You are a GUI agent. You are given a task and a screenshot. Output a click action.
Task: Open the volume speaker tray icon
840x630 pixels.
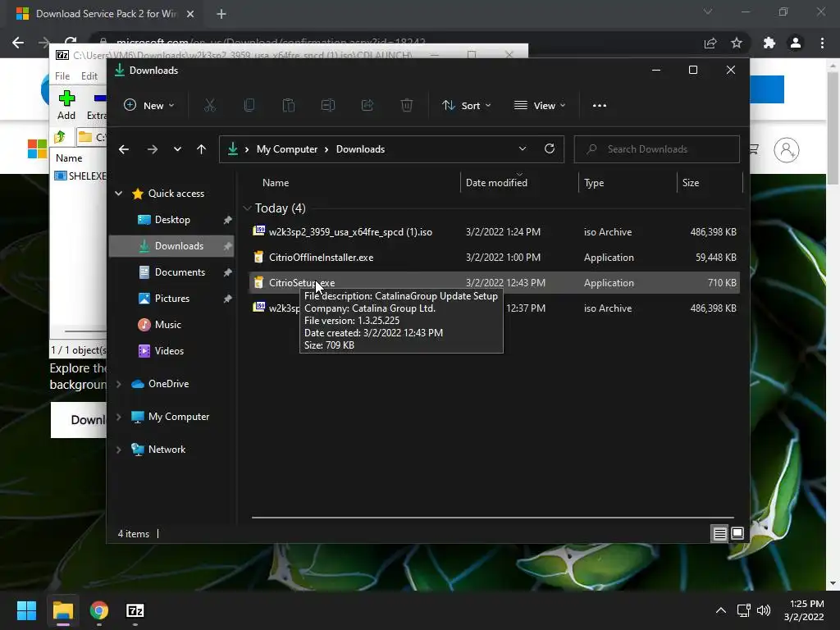click(764, 610)
